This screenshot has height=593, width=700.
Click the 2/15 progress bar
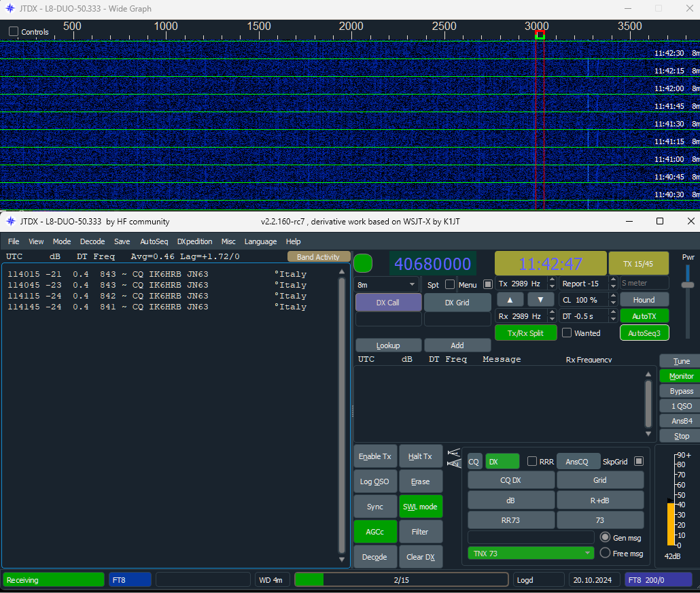pyautogui.click(x=402, y=580)
